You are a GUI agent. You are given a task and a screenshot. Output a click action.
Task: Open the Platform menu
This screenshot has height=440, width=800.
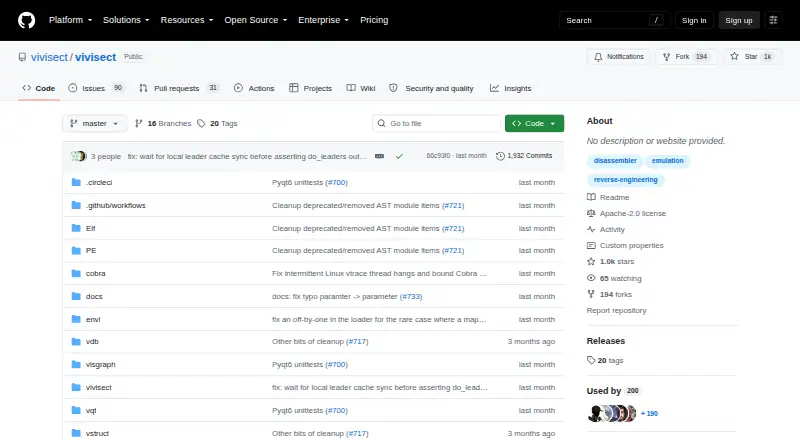click(70, 20)
